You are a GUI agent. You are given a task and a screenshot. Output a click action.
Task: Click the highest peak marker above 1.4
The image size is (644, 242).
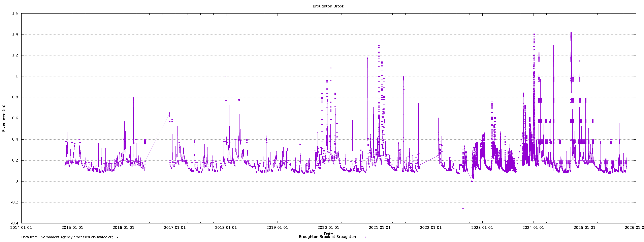tap(571, 30)
